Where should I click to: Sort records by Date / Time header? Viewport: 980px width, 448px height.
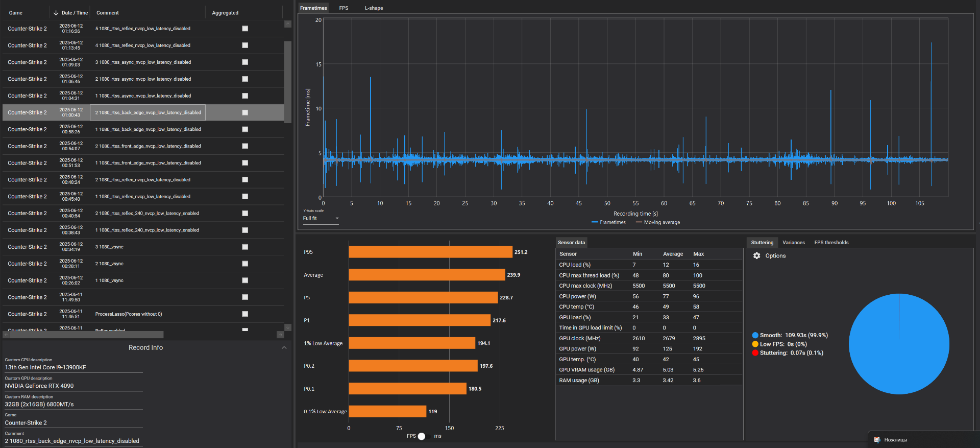tap(75, 13)
